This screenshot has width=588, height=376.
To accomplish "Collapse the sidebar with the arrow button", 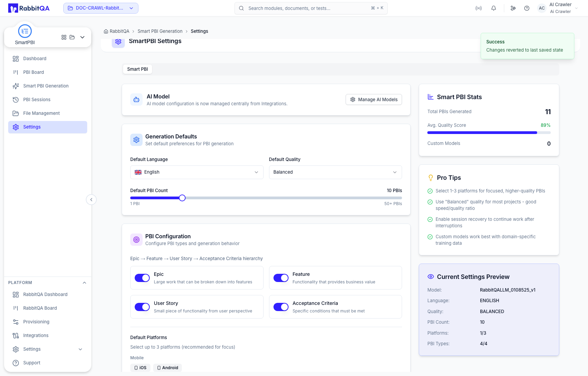I will point(91,200).
